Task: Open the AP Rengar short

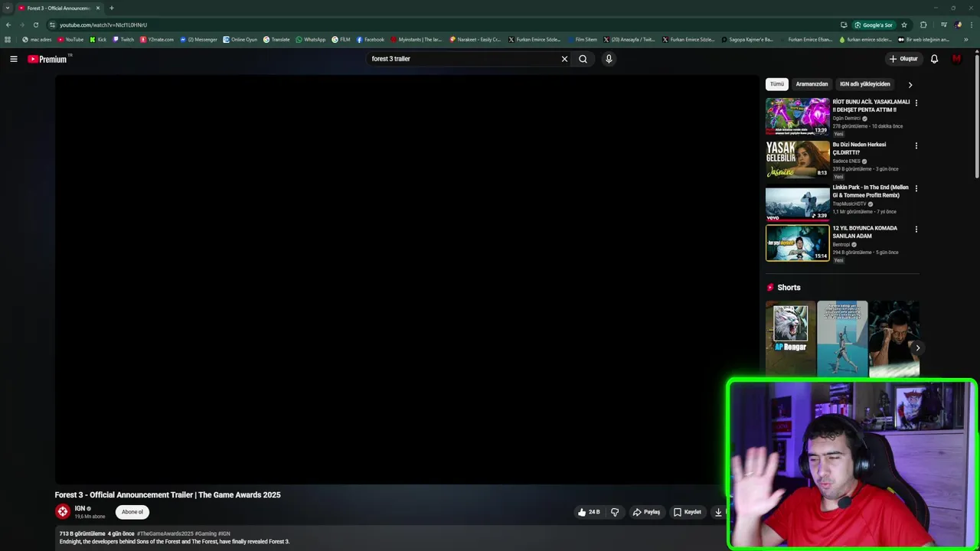Action: click(x=790, y=338)
